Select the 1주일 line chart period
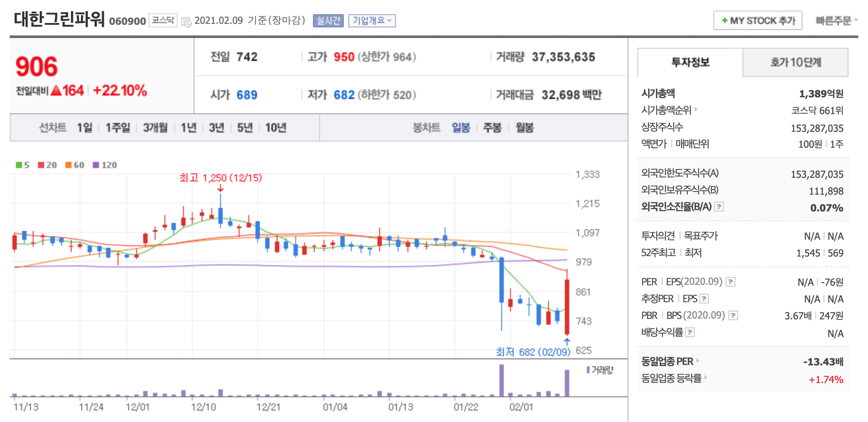868x422 pixels. coord(118,128)
